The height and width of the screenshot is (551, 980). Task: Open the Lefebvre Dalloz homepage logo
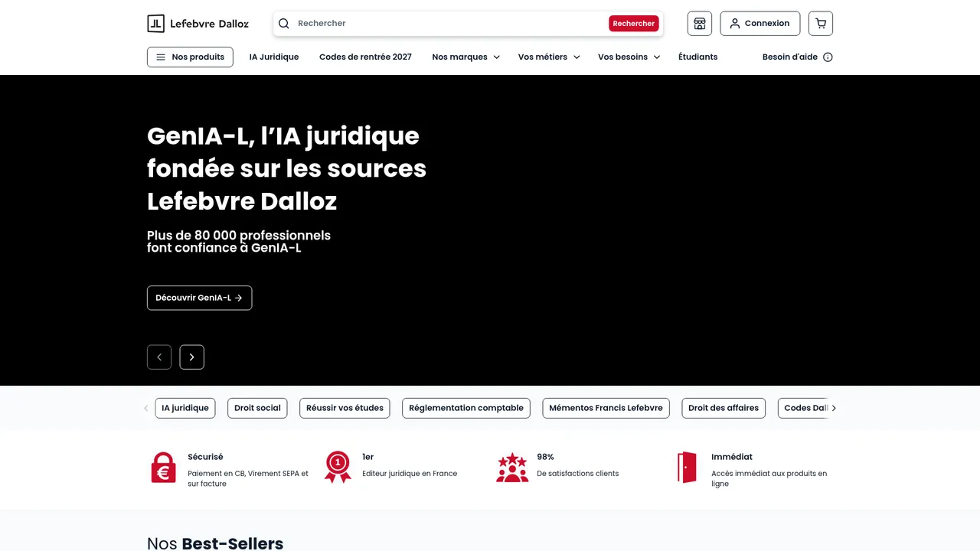pos(198,24)
